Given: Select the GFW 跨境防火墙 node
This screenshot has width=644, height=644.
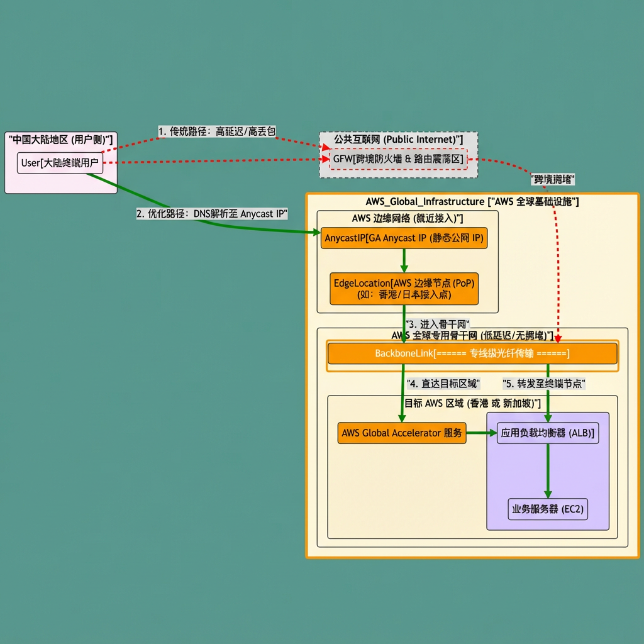Looking at the screenshot, I should coord(398,159).
